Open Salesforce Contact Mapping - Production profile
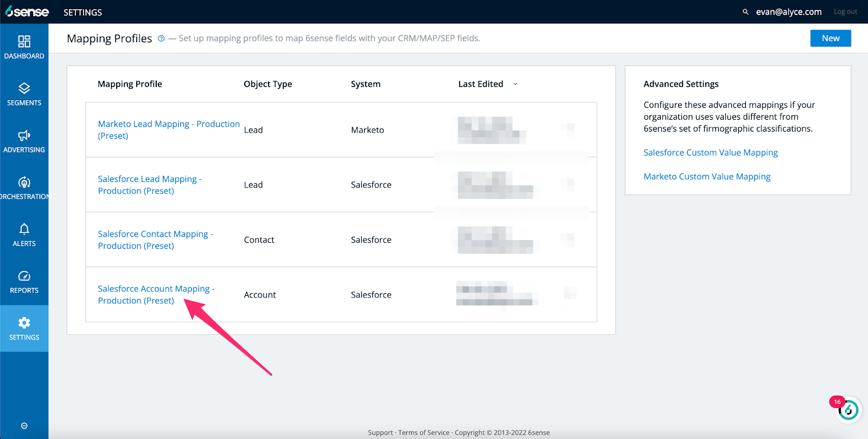 [155, 240]
